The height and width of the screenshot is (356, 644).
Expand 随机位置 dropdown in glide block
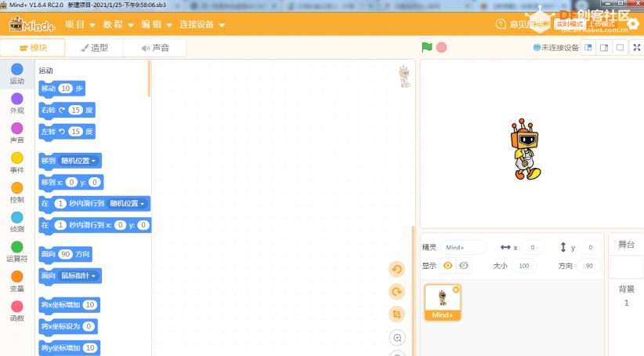[128, 204]
